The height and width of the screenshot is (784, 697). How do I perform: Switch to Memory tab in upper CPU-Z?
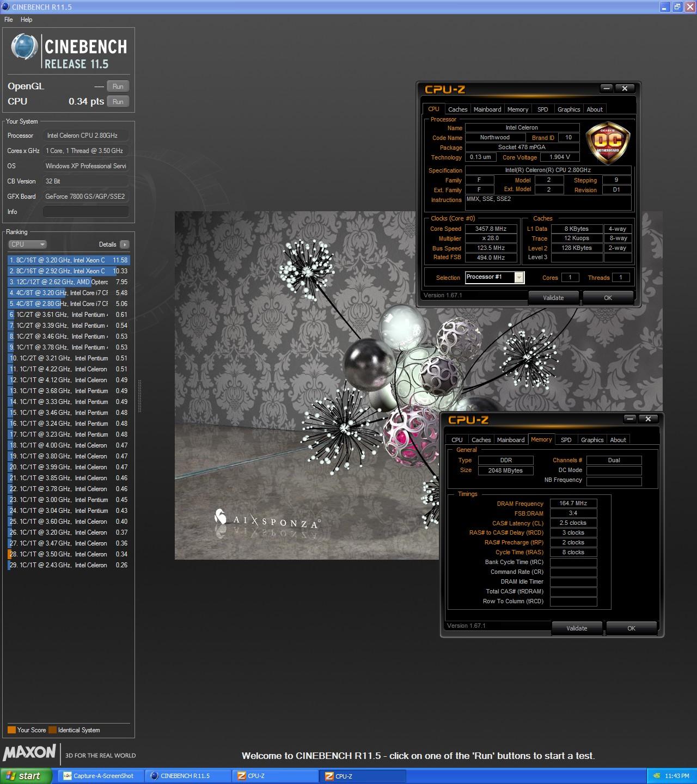[x=518, y=109]
